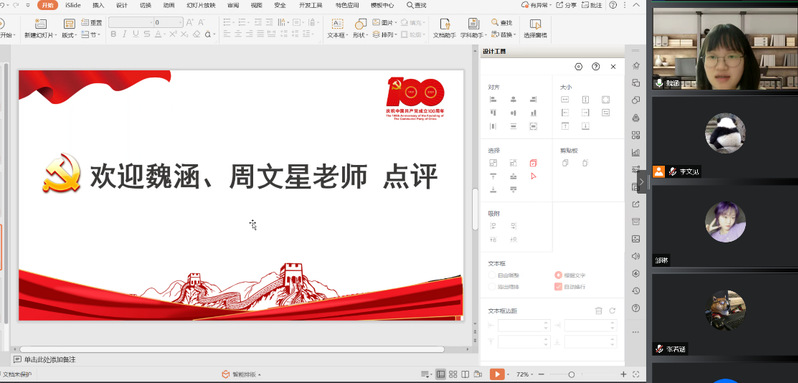Click the 分享 share button
Screen dimensions: 798x383
pyautogui.click(x=566, y=5)
